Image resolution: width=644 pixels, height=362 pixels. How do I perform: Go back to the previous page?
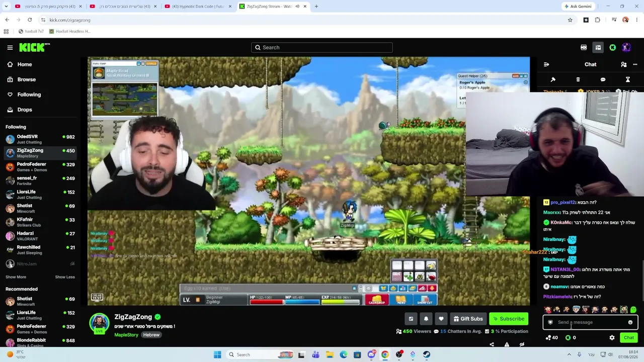click(7, 20)
